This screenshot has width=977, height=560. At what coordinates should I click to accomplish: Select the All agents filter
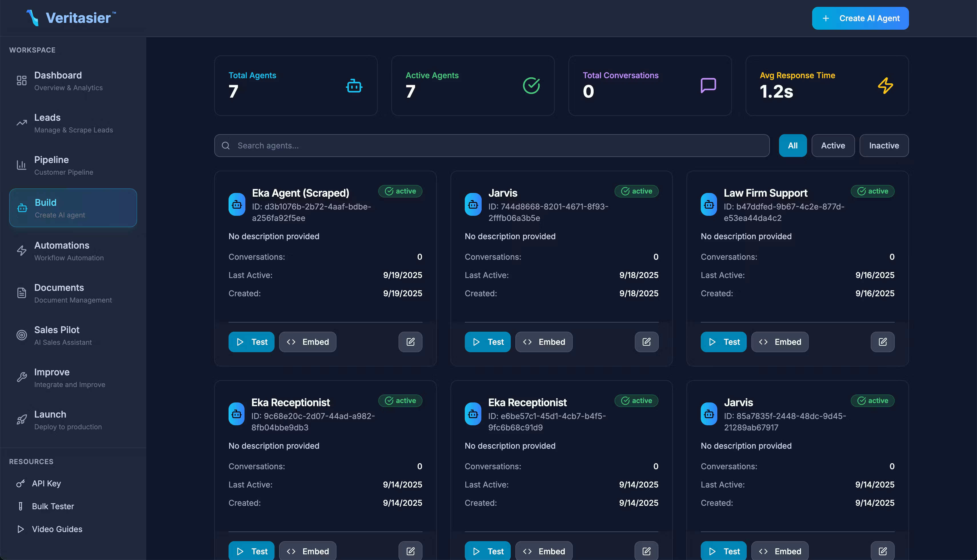[793, 145]
